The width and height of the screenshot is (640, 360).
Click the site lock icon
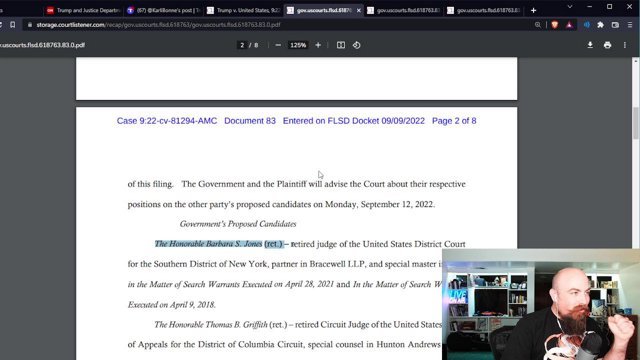coord(29,25)
